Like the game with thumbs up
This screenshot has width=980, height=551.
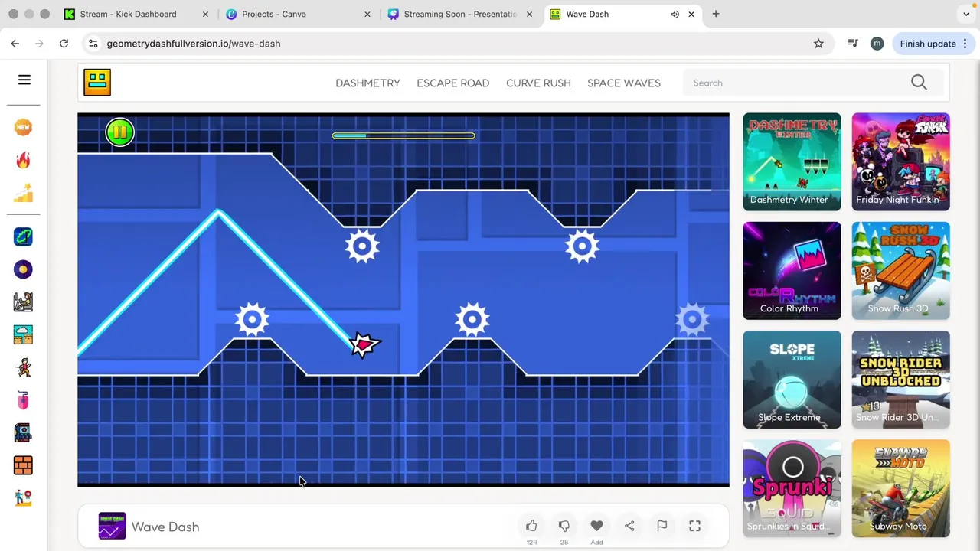point(531,526)
